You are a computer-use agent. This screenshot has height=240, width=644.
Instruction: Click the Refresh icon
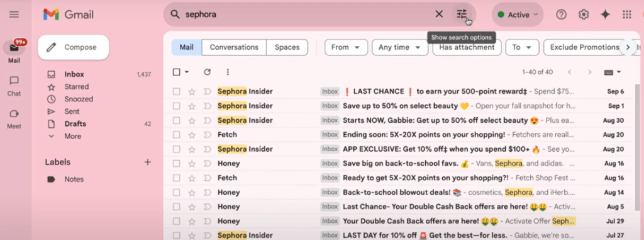207,72
